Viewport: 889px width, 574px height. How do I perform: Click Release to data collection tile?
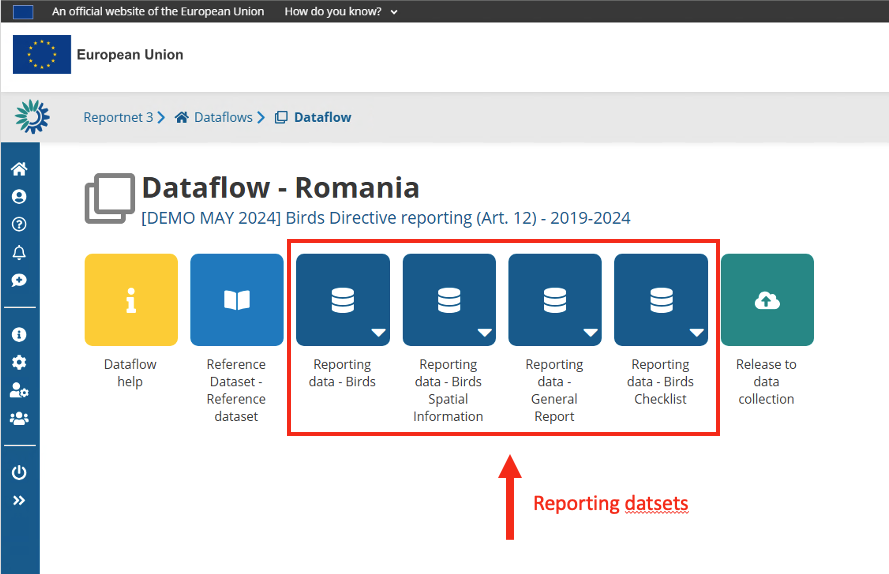tap(766, 299)
